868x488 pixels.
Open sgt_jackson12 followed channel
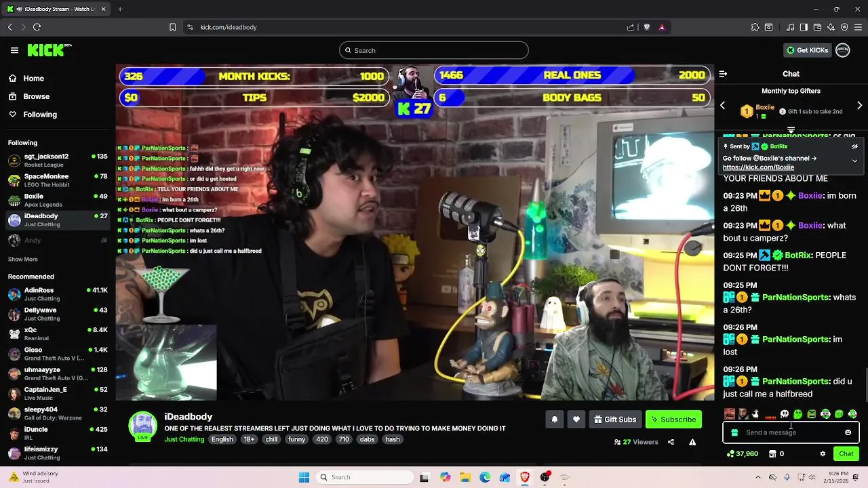(58, 160)
